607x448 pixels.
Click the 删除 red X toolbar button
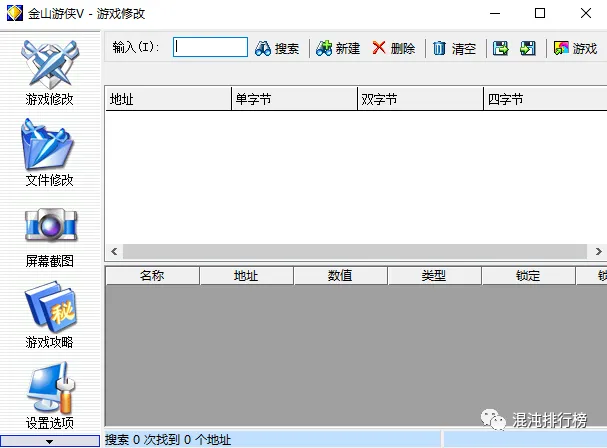point(394,48)
